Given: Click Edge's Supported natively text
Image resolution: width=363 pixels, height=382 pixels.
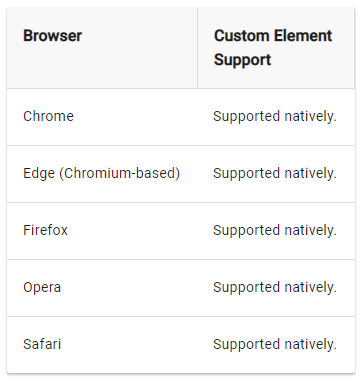Looking at the screenshot, I should (275, 174).
